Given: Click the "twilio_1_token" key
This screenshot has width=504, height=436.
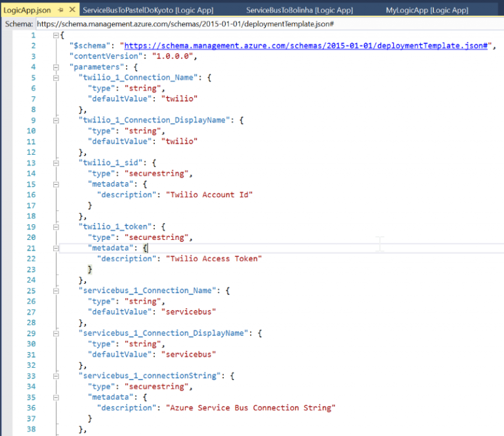Looking at the screenshot, I should pyautogui.click(x=115, y=227).
